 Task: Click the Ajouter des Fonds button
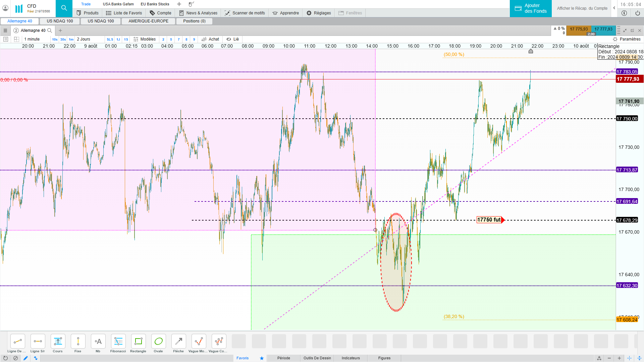point(531,8)
